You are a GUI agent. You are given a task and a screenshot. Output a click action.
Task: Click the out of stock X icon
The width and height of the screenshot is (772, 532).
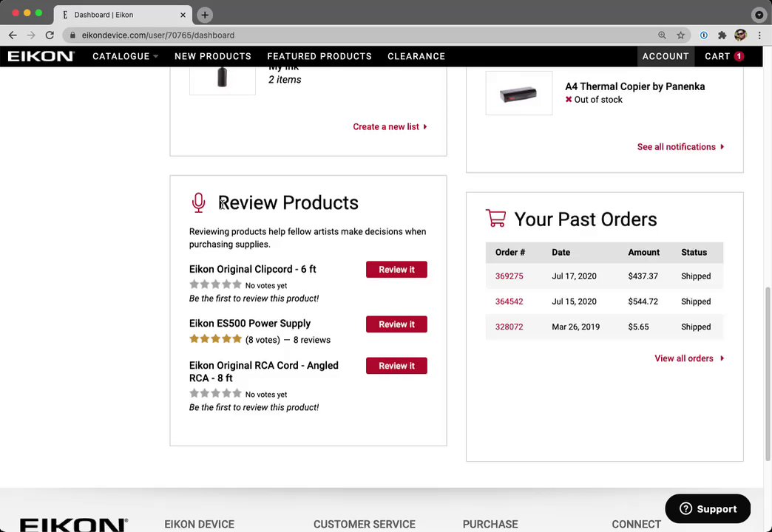click(569, 100)
